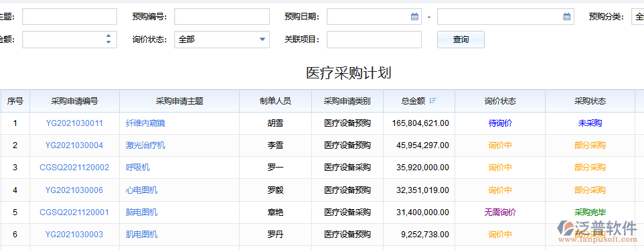Click the 预购日期 start date field
This screenshot has width=644, height=250.
(x=374, y=17)
